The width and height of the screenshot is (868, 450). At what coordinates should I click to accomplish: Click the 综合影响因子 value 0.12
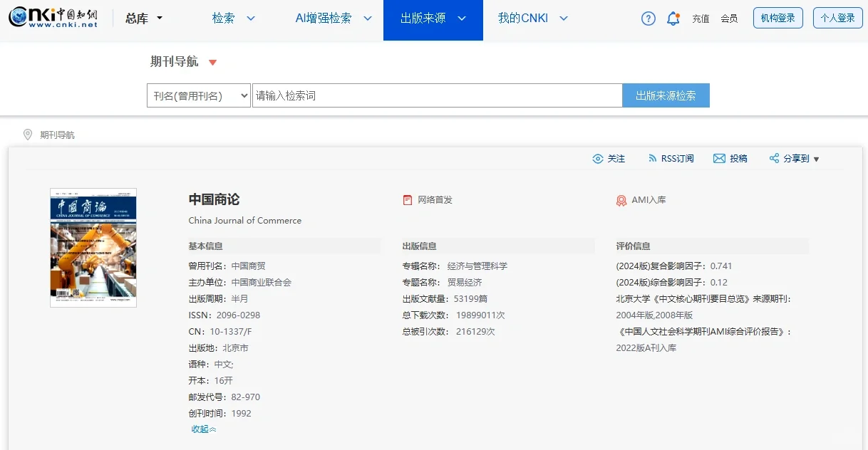pyautogui.click(x=719, y=283)
